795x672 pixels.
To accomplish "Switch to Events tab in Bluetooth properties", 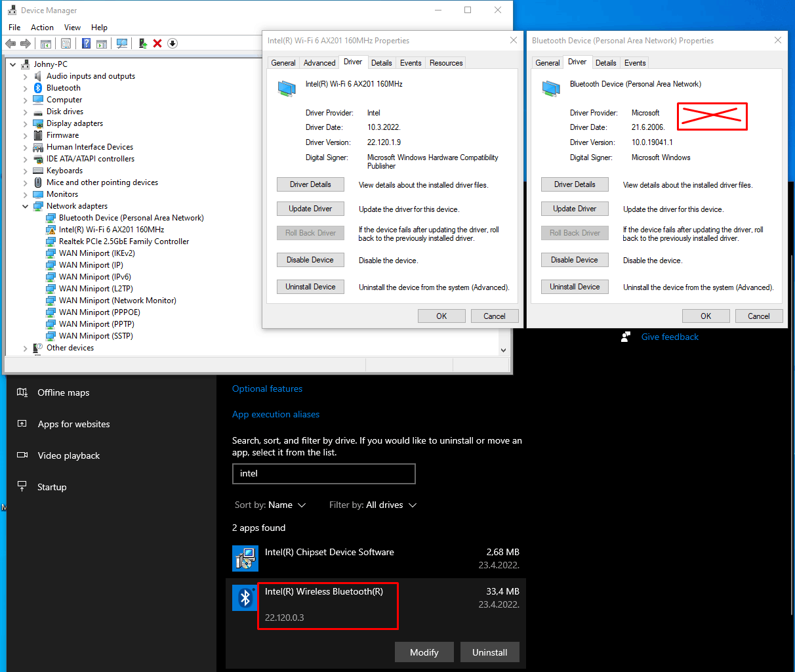I will [x=634, y=63].
